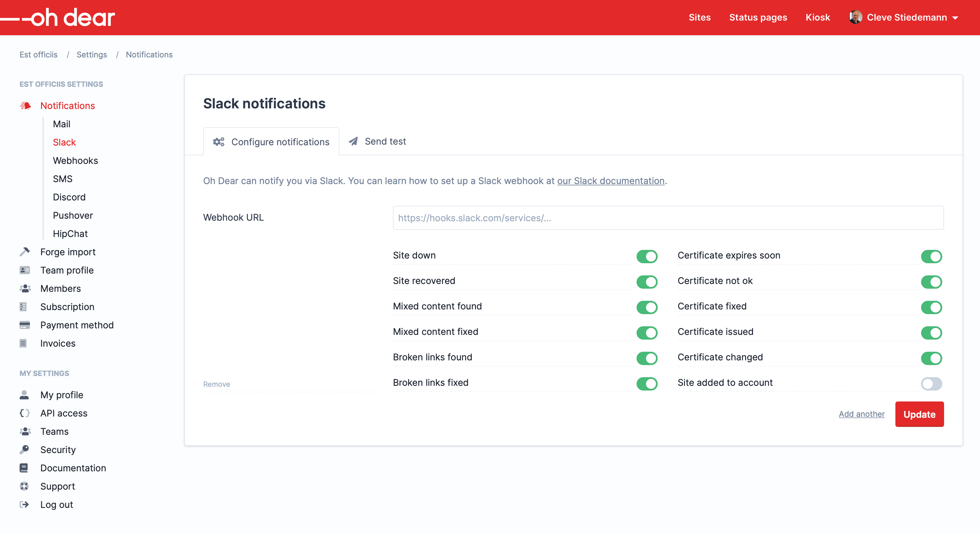
Task: Disable the Certificate changed toggle
Action: 931,358
